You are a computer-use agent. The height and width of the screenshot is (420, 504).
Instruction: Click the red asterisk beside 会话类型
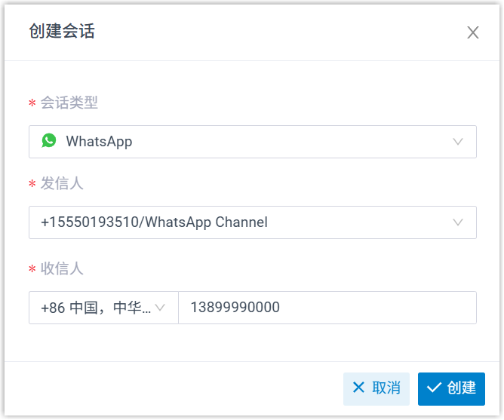pyautogui.click(x=32, y=104)
